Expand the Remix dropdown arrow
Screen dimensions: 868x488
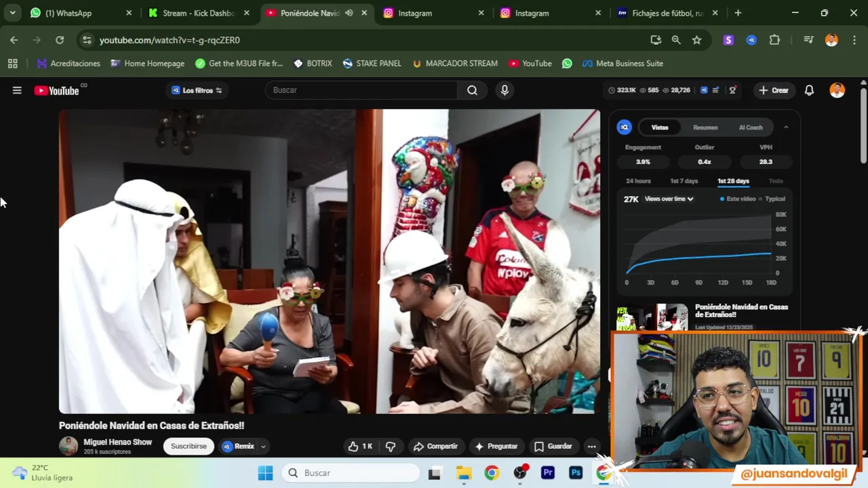click(x=263, y=446)
